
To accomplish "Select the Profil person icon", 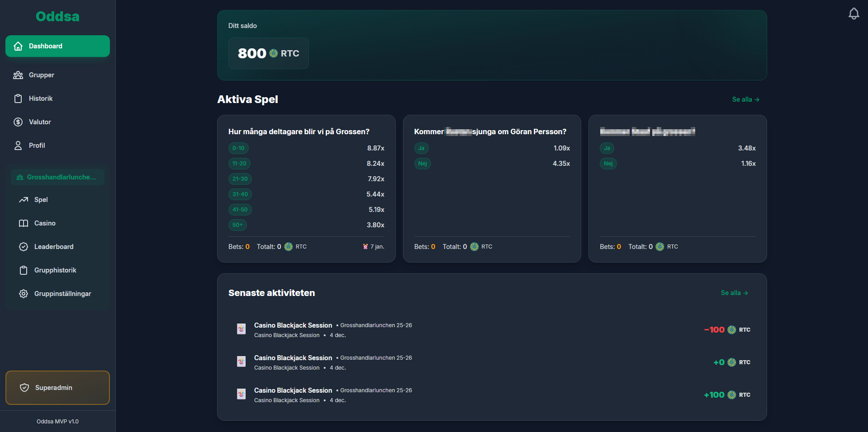I will coord(18,146).
